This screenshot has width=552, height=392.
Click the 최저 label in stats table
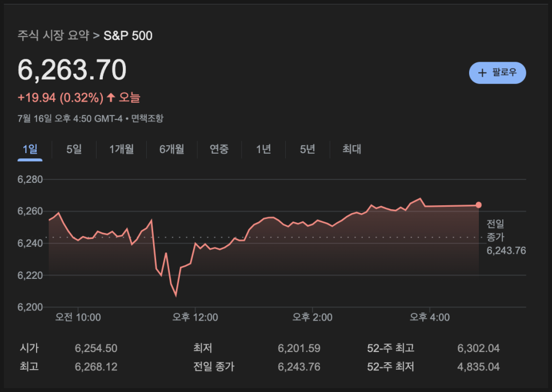pyautogui.click(x=203, y=349)
